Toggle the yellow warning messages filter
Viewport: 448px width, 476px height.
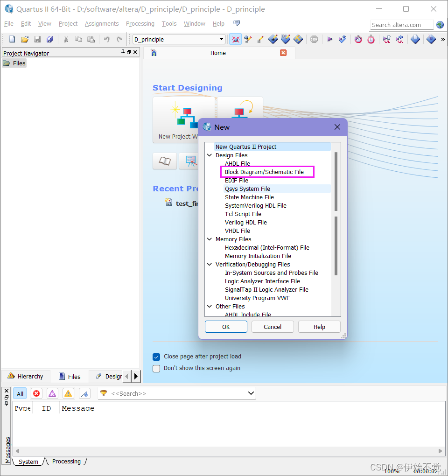(68, 394)
